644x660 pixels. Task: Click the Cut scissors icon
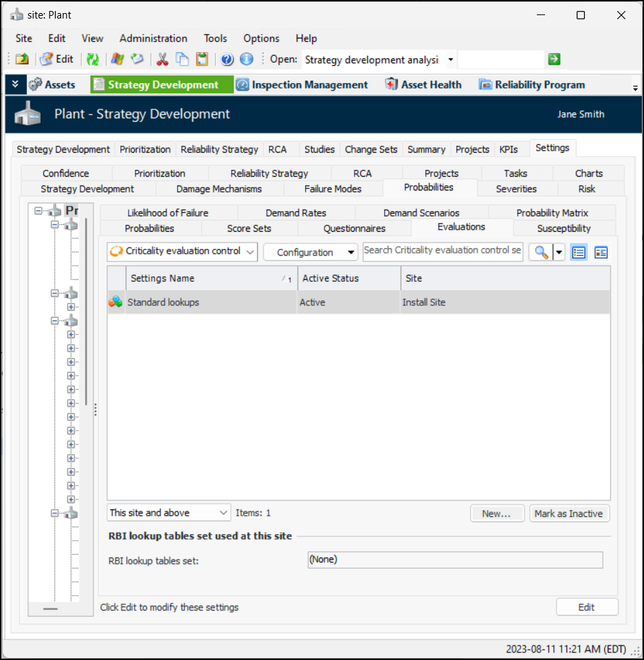162,59
